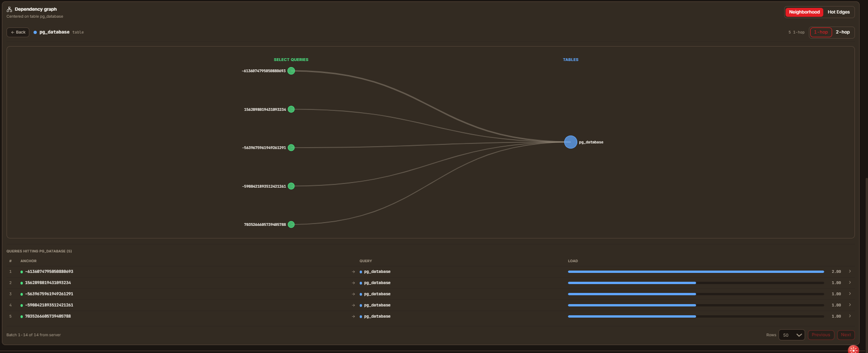Click anchor 1562898019431093234 in the table
Viewport: 868px width, 353px height.
(x=48, y=283)
